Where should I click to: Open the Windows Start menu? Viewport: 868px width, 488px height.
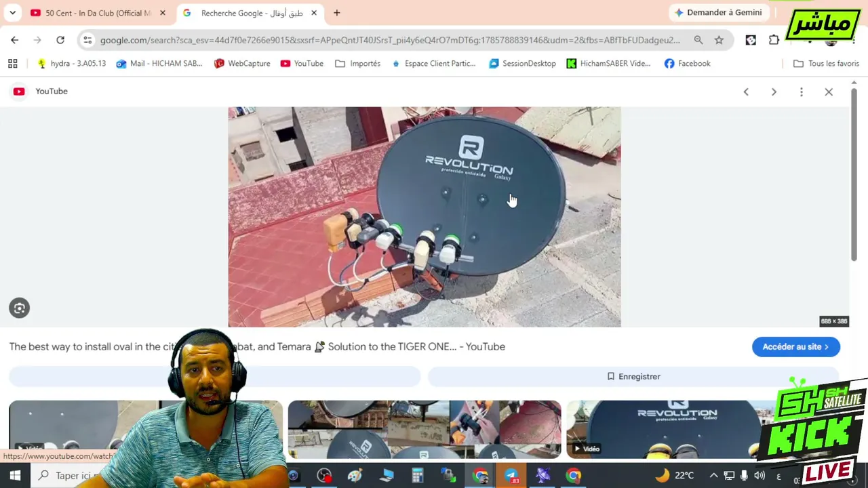[x=15, y=476]
